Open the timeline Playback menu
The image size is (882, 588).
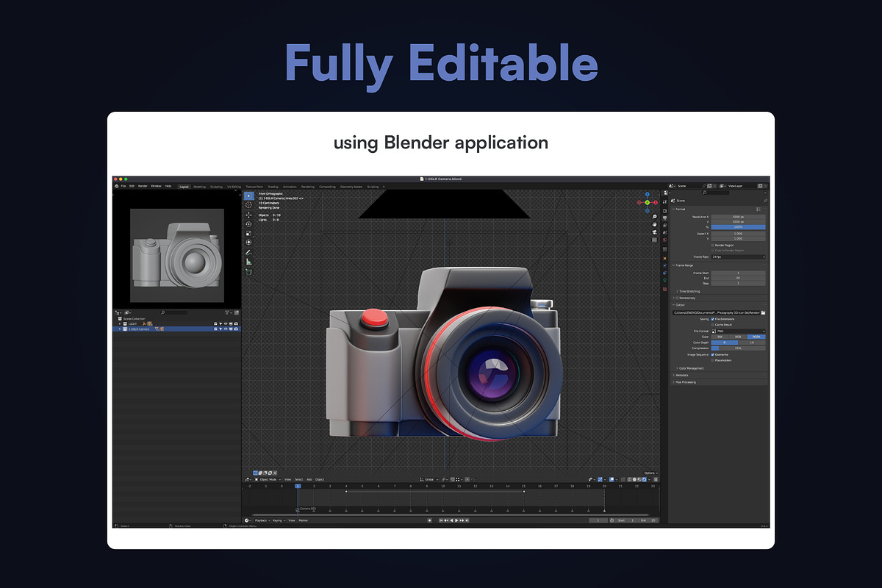pyautogui.click(x=261, y=520)
